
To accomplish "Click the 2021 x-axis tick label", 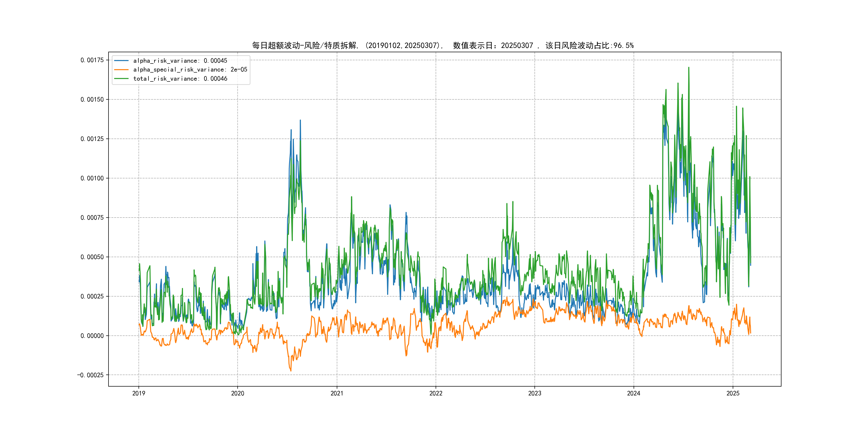I will tap(337, 394).
